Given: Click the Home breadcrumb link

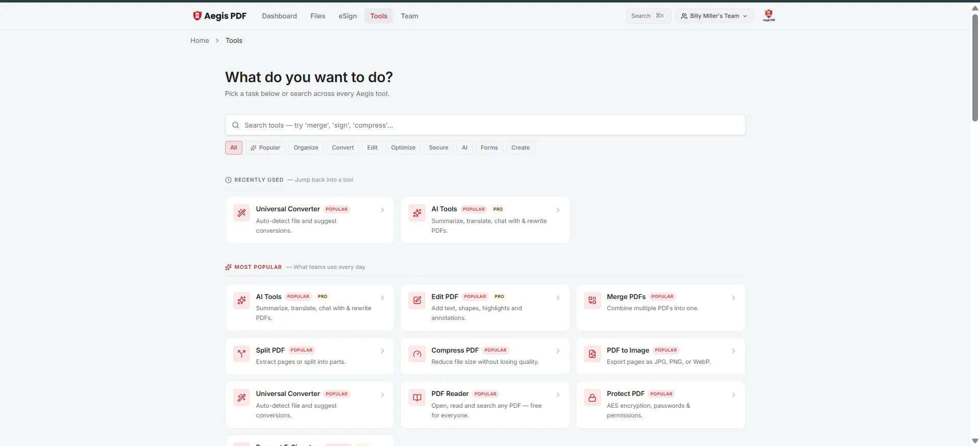Looking at the screenshot, I should (200, 40).
